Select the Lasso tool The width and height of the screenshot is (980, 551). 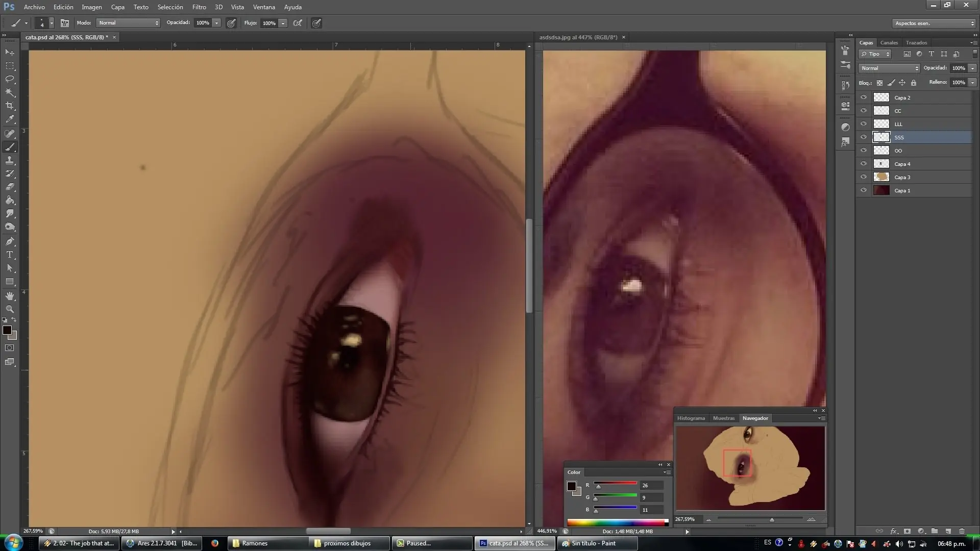tap(10, 79)
